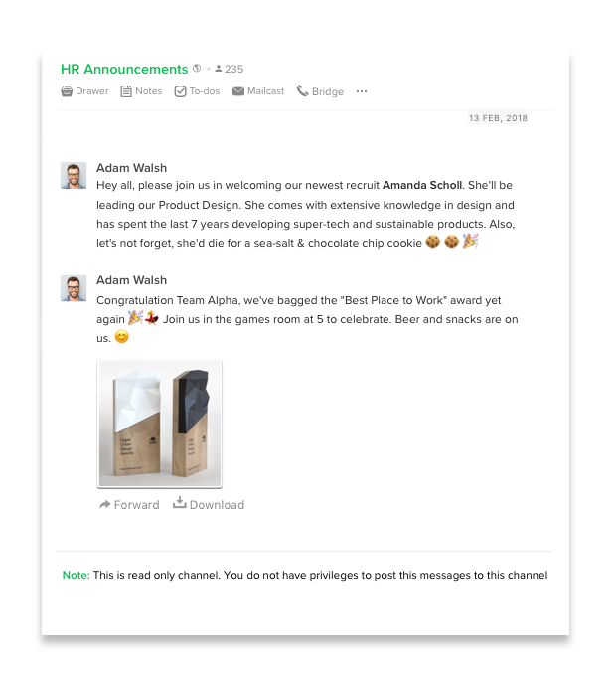Click the Download text link
Screen dimensions: 616x685
(217, 505)
